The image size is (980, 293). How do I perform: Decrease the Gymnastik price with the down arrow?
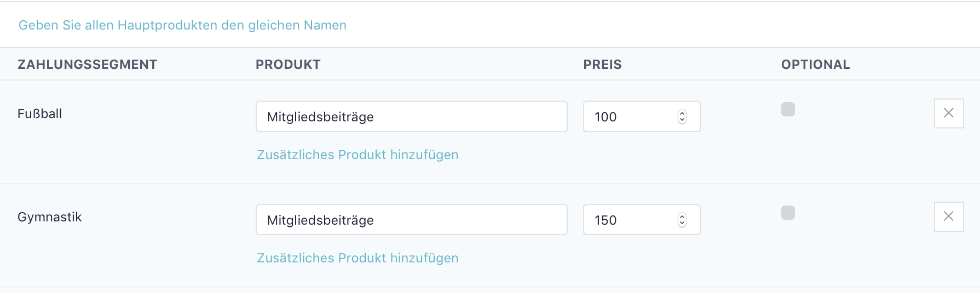(682, 224)
